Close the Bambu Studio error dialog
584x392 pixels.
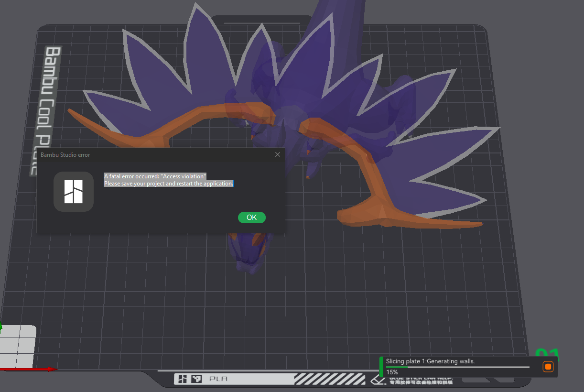tap(277, 154)
